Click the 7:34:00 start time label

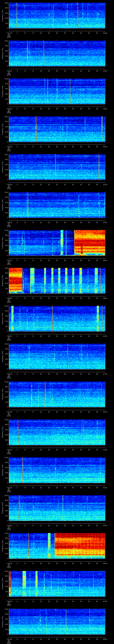[x=9, y=147]
